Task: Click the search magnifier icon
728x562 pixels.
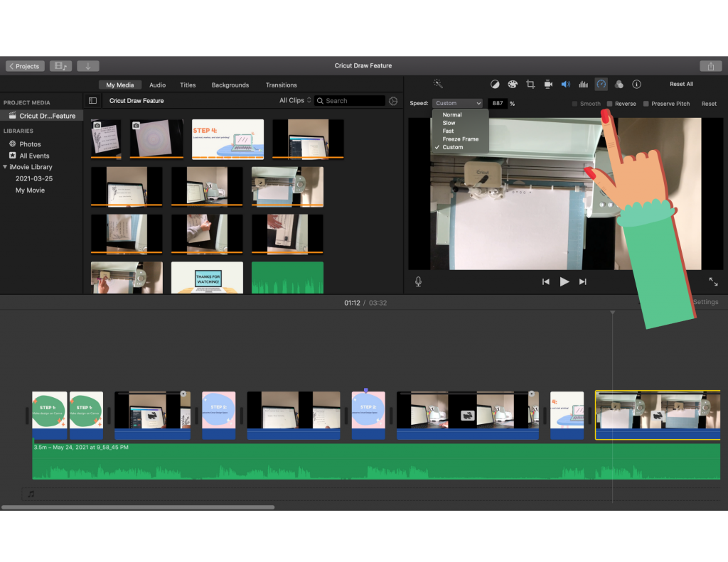Action: tap(320, 101)
